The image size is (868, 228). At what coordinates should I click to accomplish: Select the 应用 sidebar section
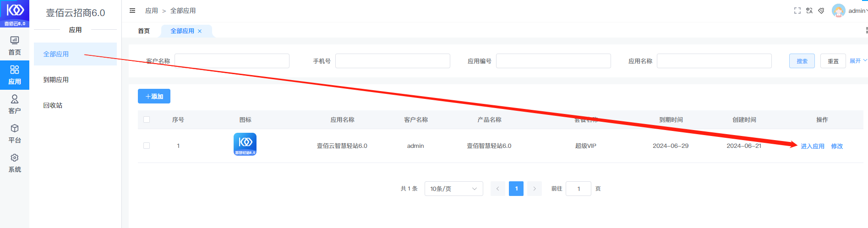pyautogui.click(x=15, y=75)
